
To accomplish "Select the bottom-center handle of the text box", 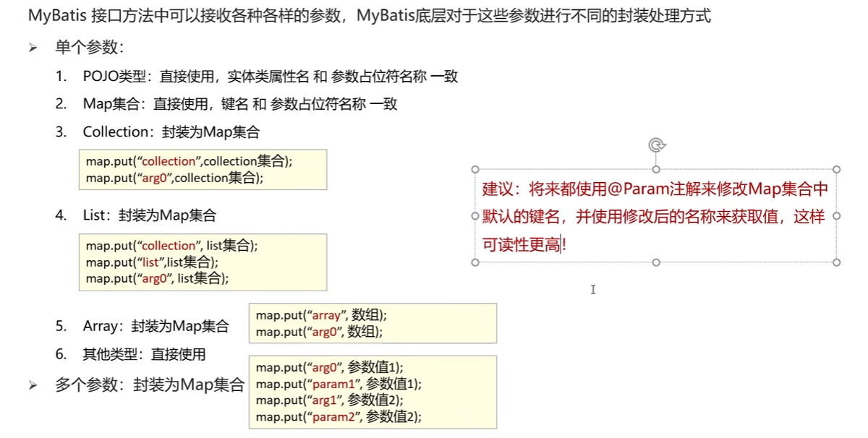I will 656,262.
